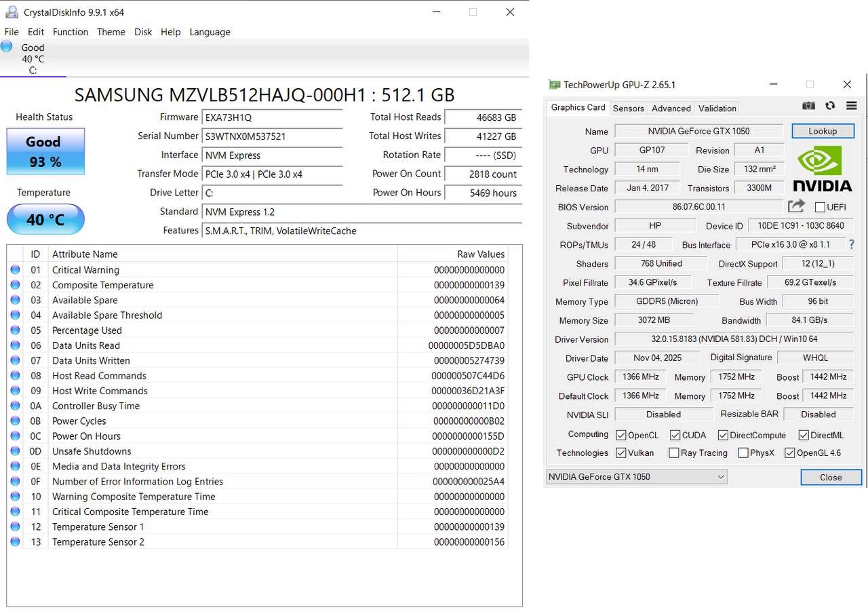The width and height of the screenshot is (868, 612).
Task: Click the status dot for Host Read Commands
Action: (15, 376)
